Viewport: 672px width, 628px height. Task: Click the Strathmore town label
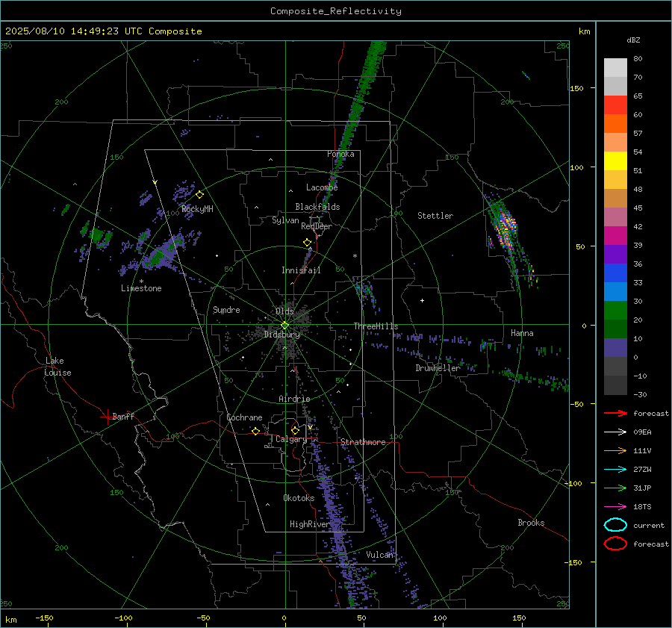pos(363,442)
